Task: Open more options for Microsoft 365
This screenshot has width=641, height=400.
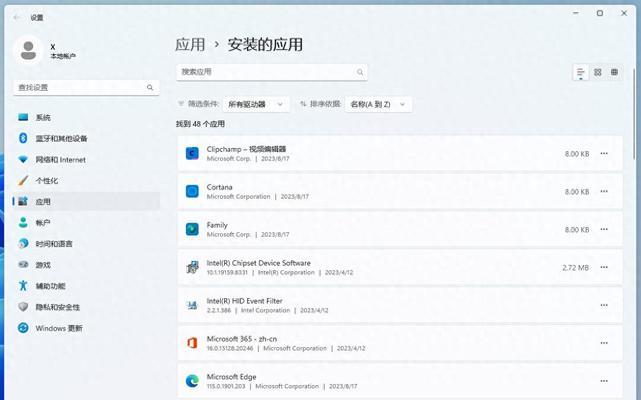Action: pos(604,343)
